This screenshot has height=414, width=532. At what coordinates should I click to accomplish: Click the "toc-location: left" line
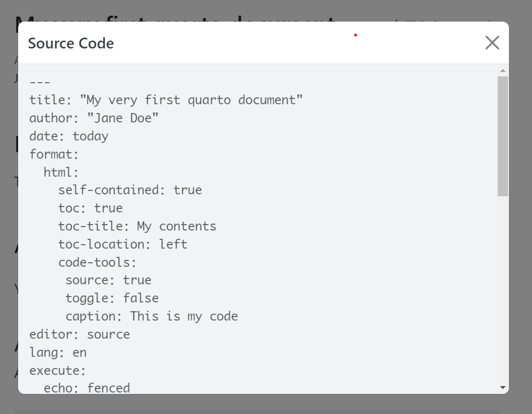coord(123,244)
